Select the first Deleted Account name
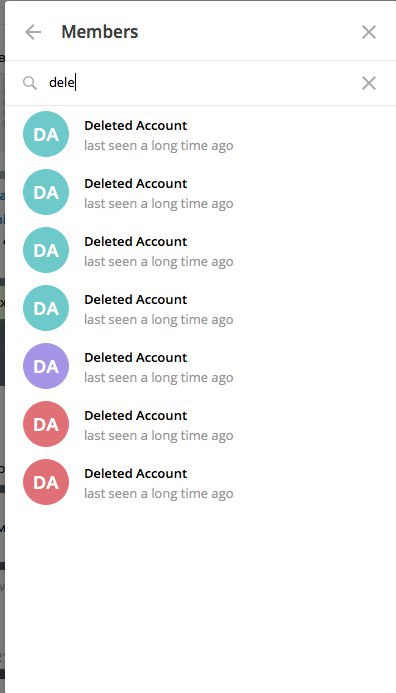The image size is (396, 693). click(x=136, y=126)
